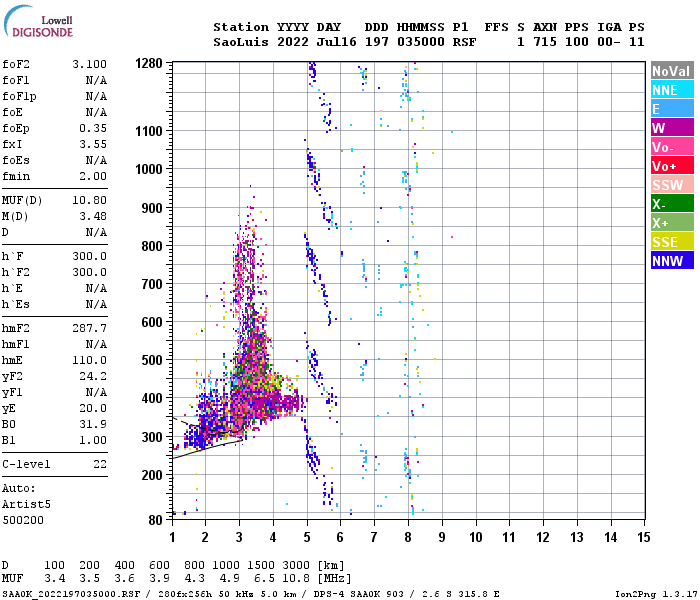Click the Jul16 date in header

337,42
